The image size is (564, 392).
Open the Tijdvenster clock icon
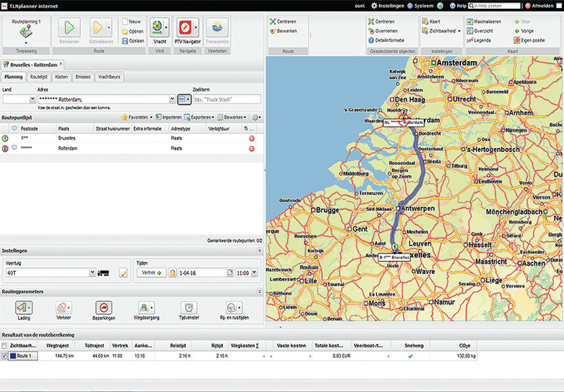(188, 309)
